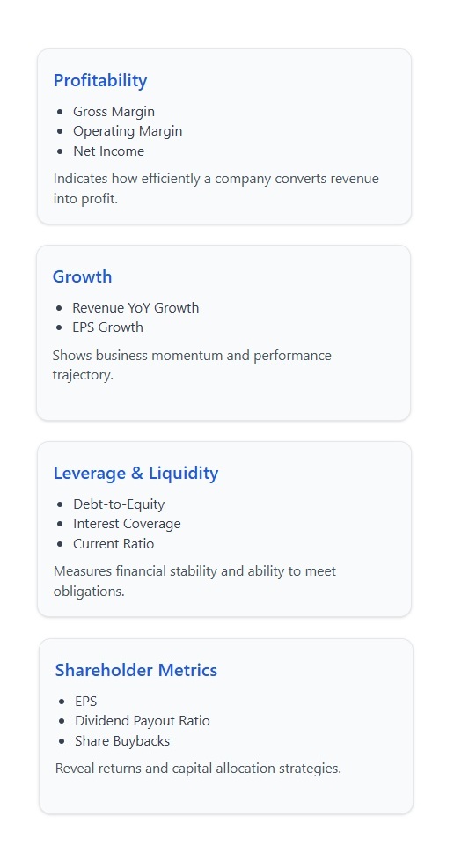Click the Operating Margin bullet item
This screenshot has width=454, height=868.
click(x=128, y=131)
